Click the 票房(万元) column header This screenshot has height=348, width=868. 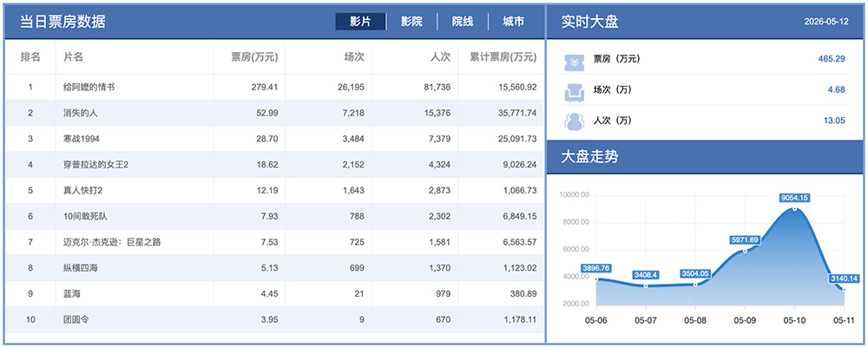pos(254,56)
